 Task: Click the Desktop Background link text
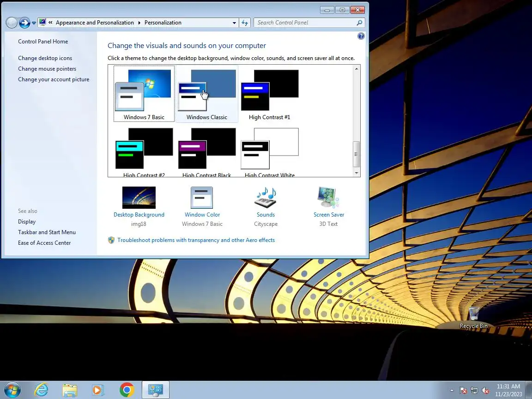(139, 214)
